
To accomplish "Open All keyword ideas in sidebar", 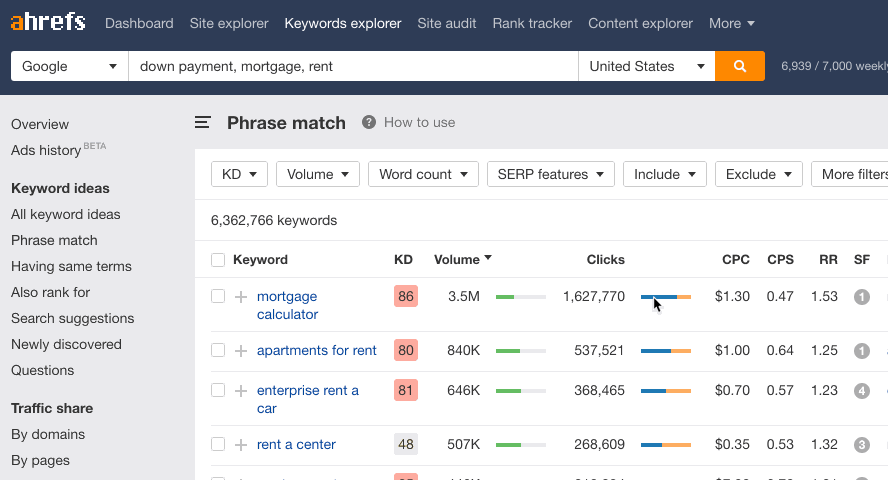I will pyautogui.click(x=66, y=215).
